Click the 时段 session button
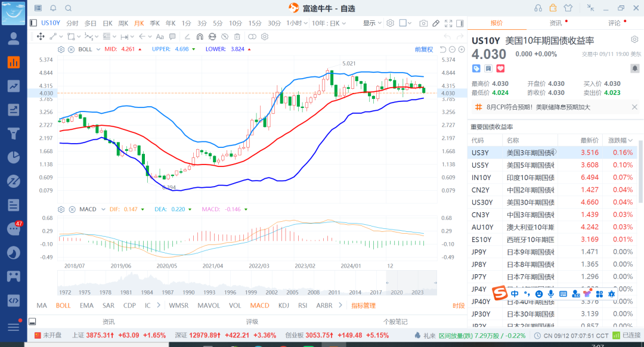This screenshot has width=644, height=347. pos(459,305)
